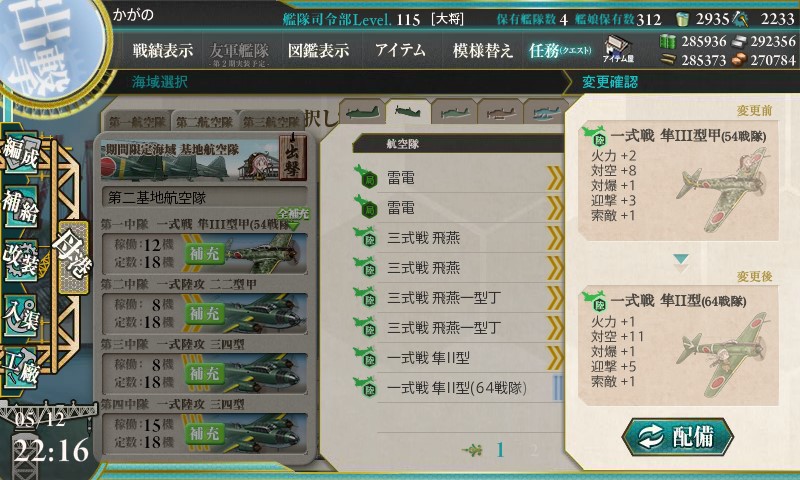
Task: Expand the 一式戦 隼II型 entry arrow
Action: click(x=555, y=358)
